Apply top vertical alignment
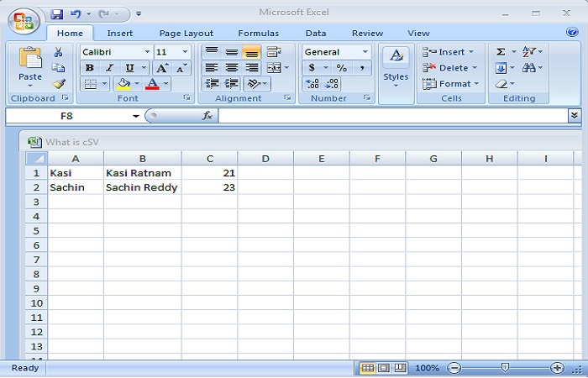This screenshot has height=378, width=588. pyautogui.click(x=212, y=52)
